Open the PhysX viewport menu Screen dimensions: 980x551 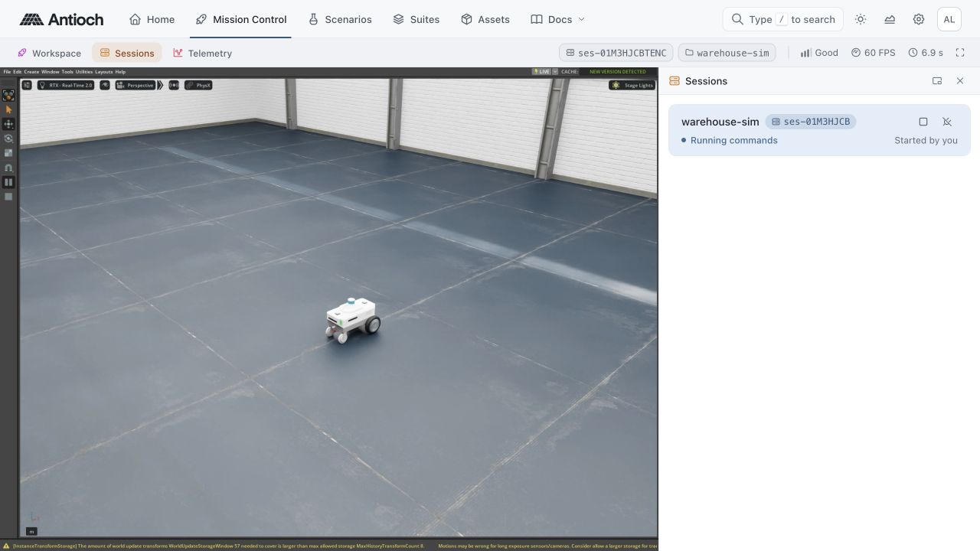point(198,85)
